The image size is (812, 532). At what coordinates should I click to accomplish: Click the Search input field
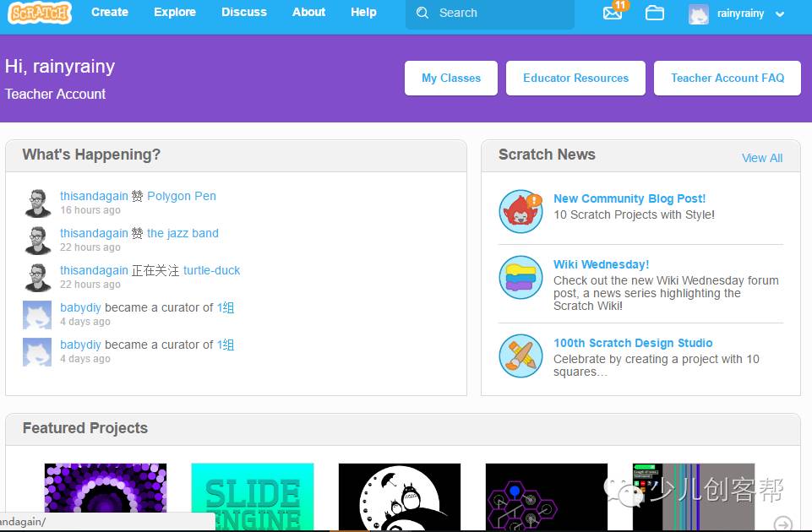point(490,14)
